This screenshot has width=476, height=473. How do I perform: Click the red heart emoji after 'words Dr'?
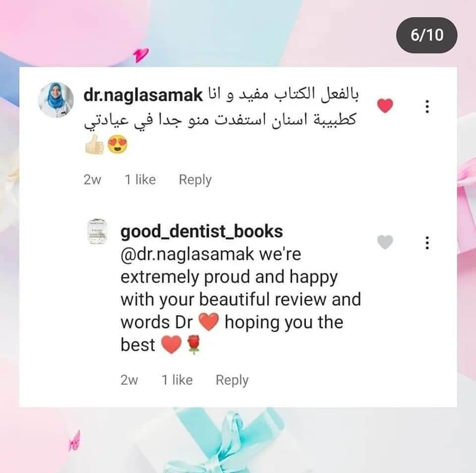click(209, 322)
